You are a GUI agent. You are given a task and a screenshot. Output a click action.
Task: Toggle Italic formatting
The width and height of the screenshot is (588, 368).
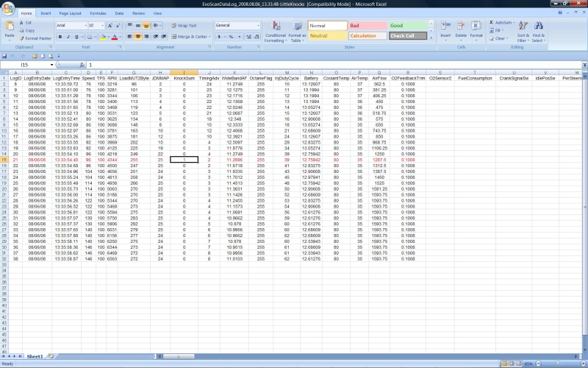pyautogui.click(x=67, y=37)
